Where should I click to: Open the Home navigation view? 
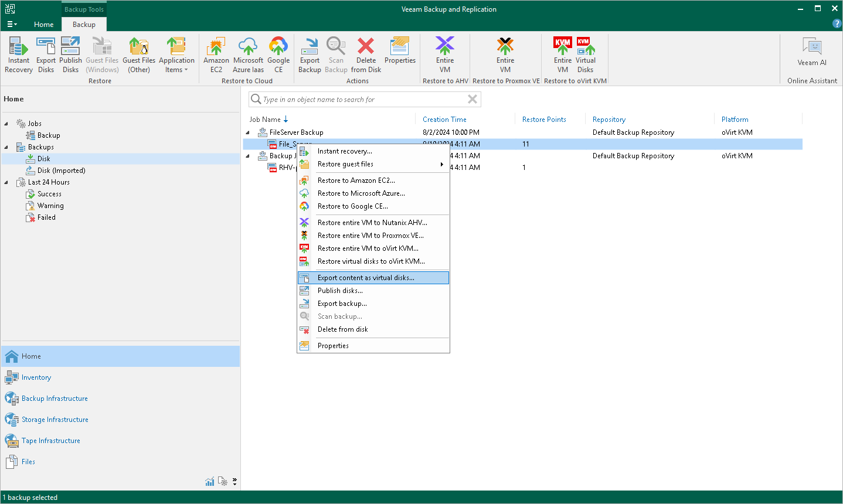[121, 356]
